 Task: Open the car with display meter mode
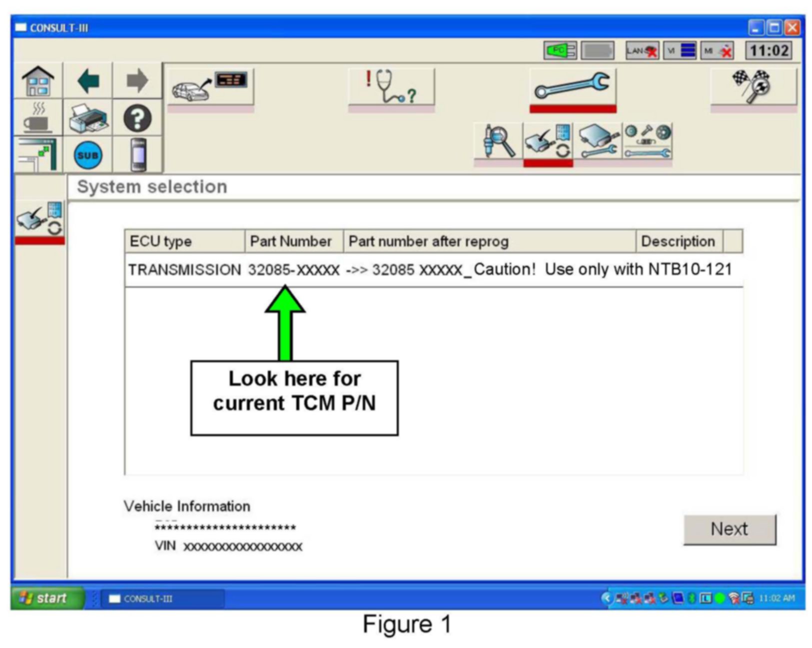tap(210, 87)
